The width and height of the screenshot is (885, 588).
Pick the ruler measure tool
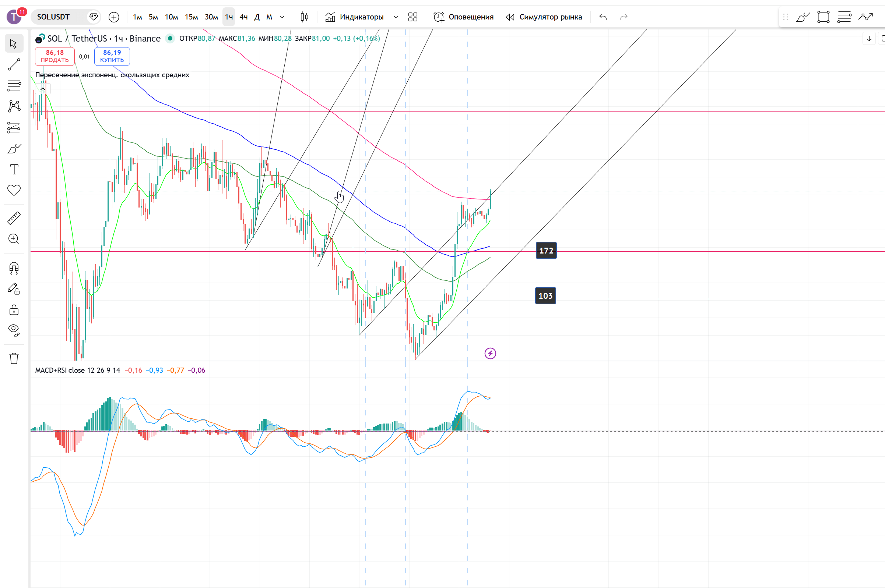pos(14,218)
